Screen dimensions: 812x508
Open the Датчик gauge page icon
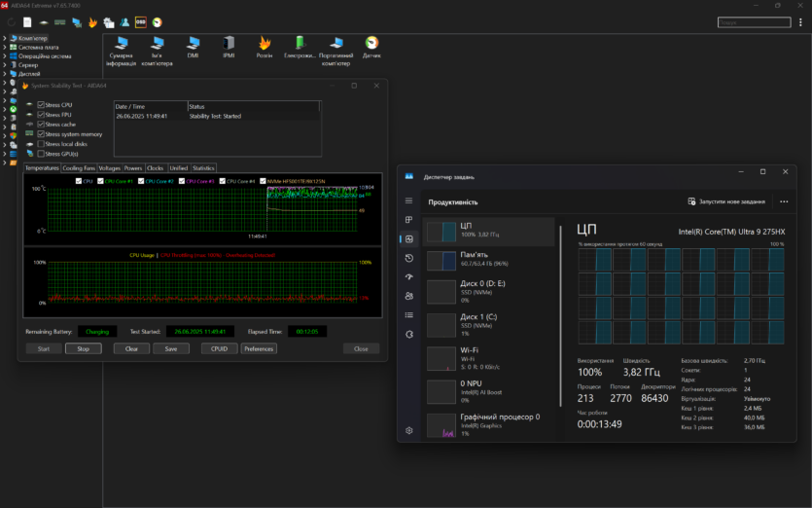[x=371, y=47]
